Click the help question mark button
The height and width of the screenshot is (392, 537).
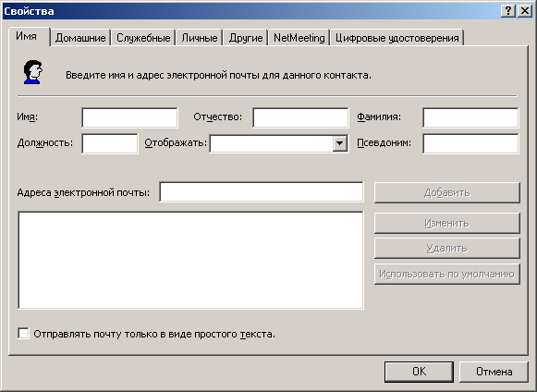coord(508,11)
